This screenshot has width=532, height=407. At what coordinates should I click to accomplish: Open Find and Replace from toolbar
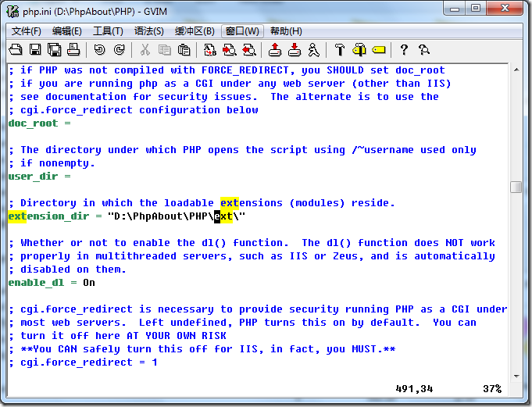(210, 50)
